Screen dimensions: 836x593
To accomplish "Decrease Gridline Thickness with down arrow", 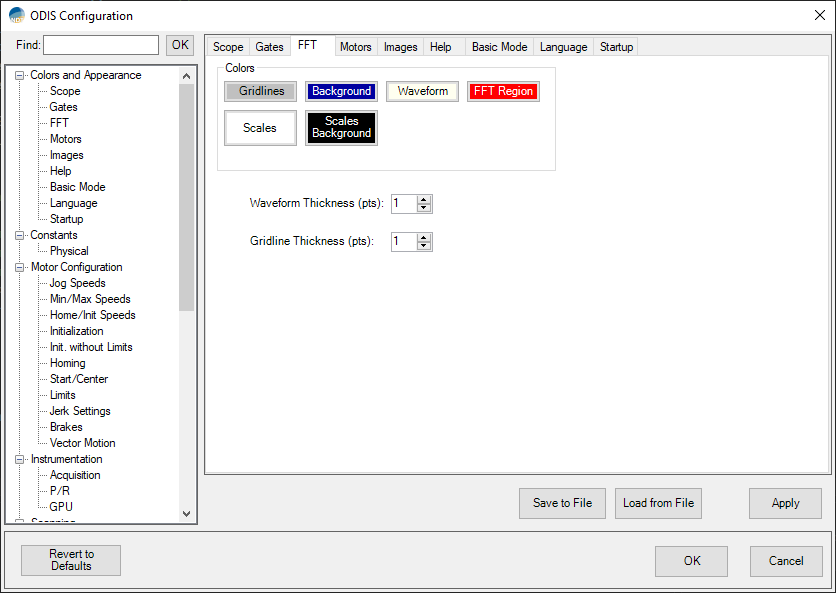I will 424,246.
